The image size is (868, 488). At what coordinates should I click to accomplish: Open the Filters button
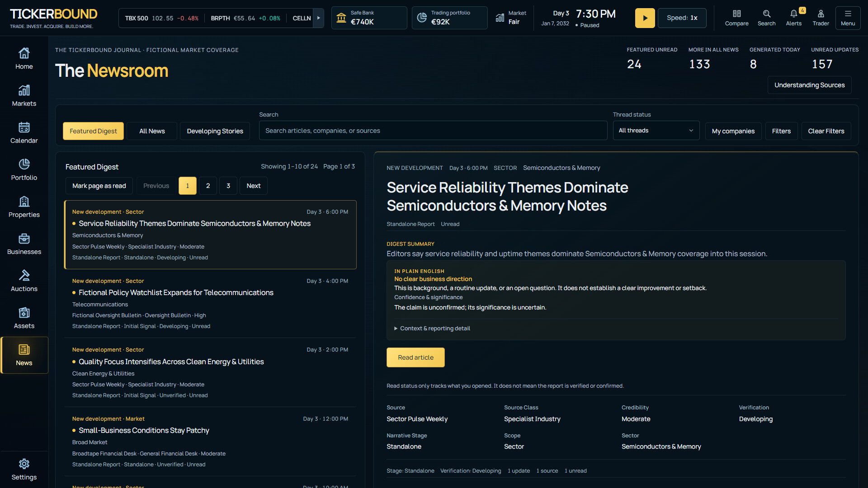pos(781,131)
